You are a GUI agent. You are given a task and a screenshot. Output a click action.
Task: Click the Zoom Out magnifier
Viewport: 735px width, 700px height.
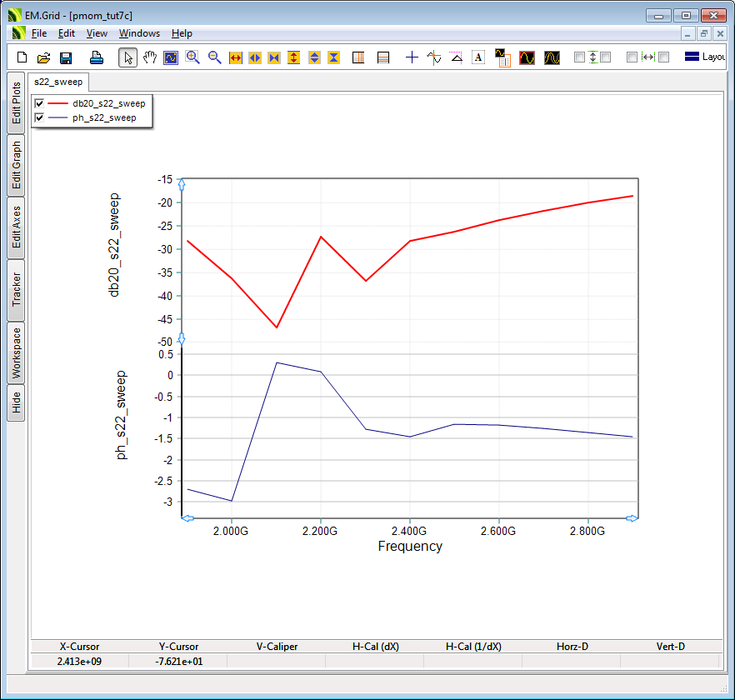tap(214, 57)
